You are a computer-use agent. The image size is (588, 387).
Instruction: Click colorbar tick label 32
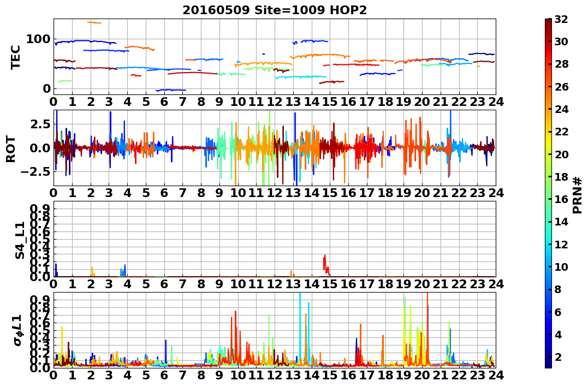(x=561, y=19)
